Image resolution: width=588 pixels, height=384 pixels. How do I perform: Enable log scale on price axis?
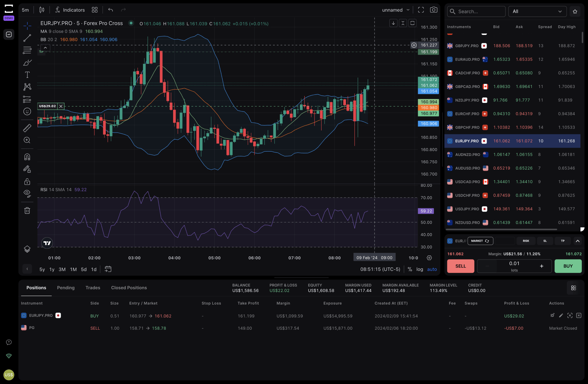(420, 269)
